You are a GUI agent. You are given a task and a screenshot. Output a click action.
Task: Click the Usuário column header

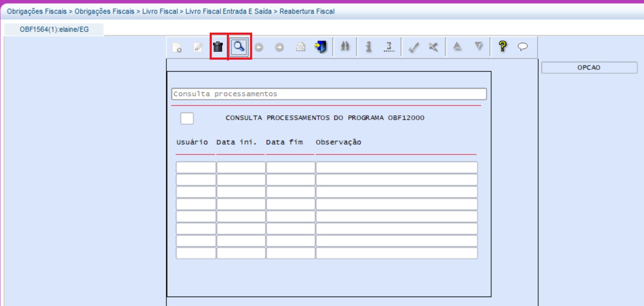click(x=192, y=142)
